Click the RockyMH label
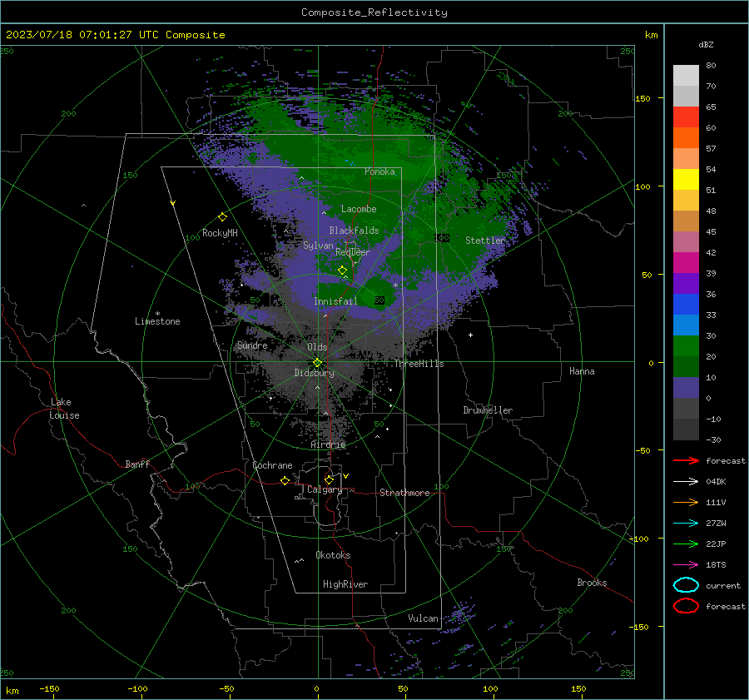This screenshot has width=749, height=700. 220,233
